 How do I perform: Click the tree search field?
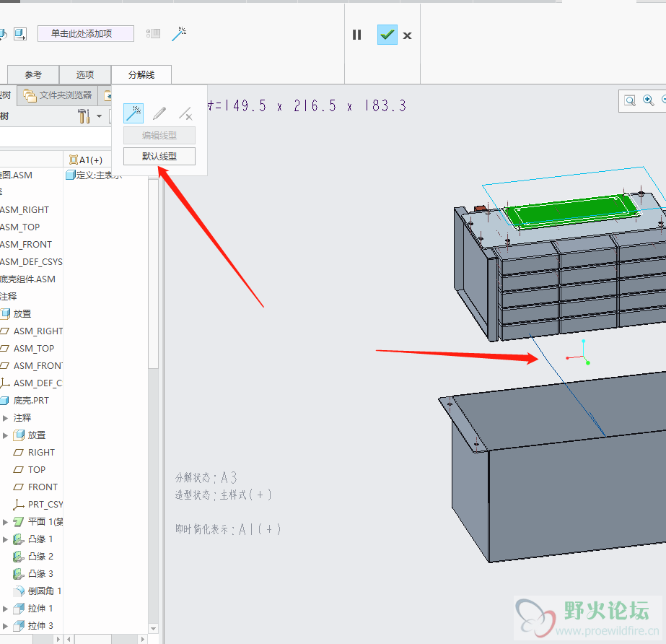point(56,137)
